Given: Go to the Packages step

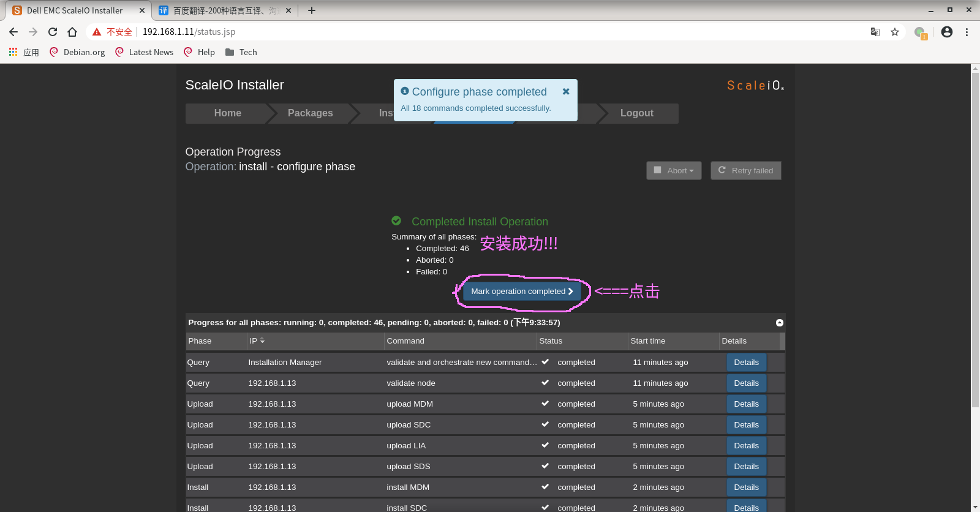Looking at the screenshot, I should pyautogui.click(x=310, y=113).
